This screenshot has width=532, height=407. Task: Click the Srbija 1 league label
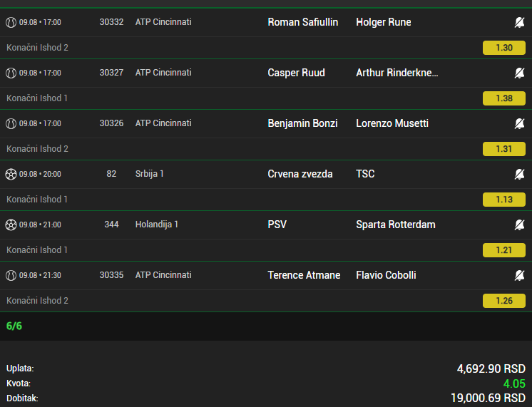click(x=150, y=174)
